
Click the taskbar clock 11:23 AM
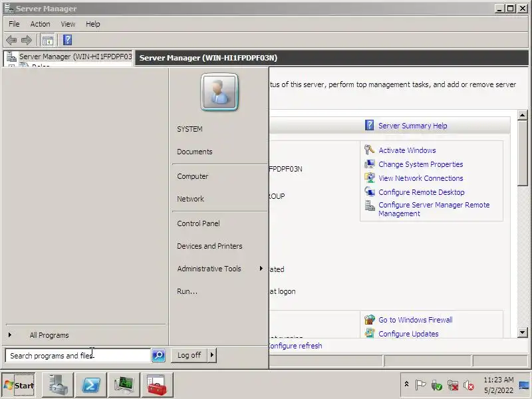point(498,380)
